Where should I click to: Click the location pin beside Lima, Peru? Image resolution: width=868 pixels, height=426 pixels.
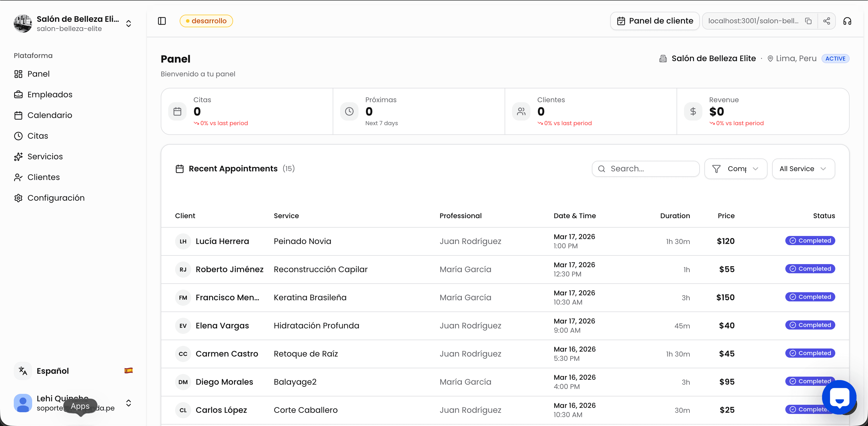tap(770, 59)
